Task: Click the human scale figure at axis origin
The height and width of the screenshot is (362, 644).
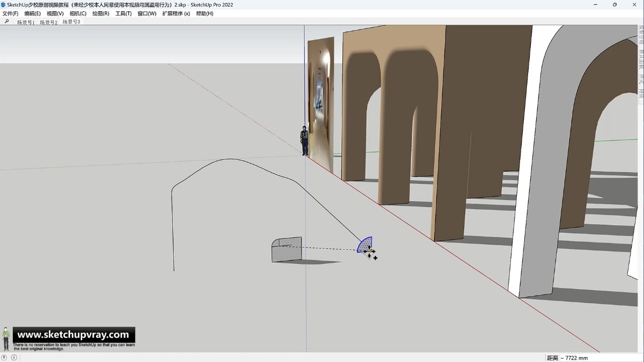Action: coord(304,141)
